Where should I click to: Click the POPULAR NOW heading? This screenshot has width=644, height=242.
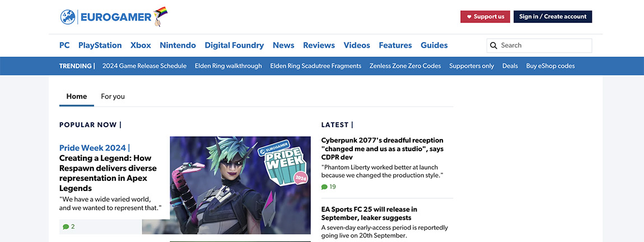coord(90,125)
